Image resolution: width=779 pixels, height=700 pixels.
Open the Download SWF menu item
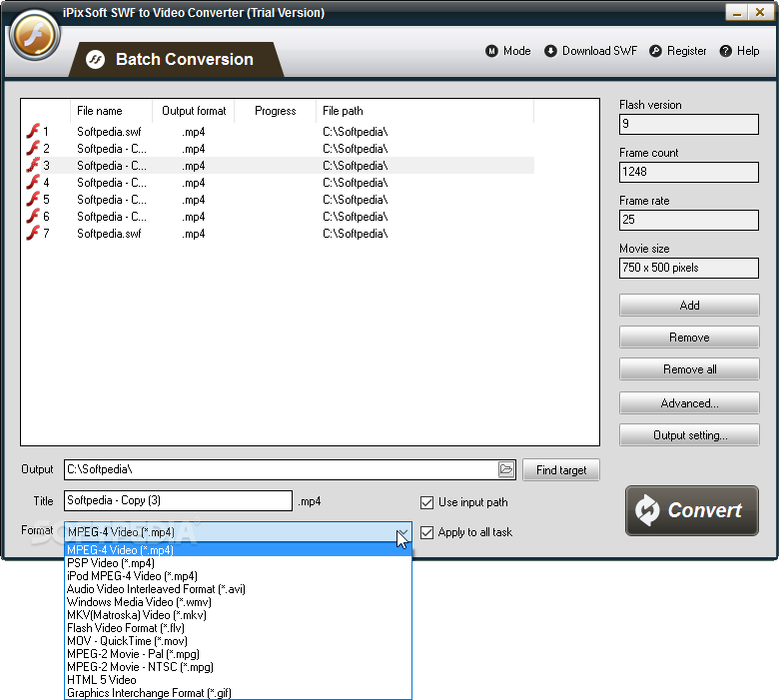(590, 51)
